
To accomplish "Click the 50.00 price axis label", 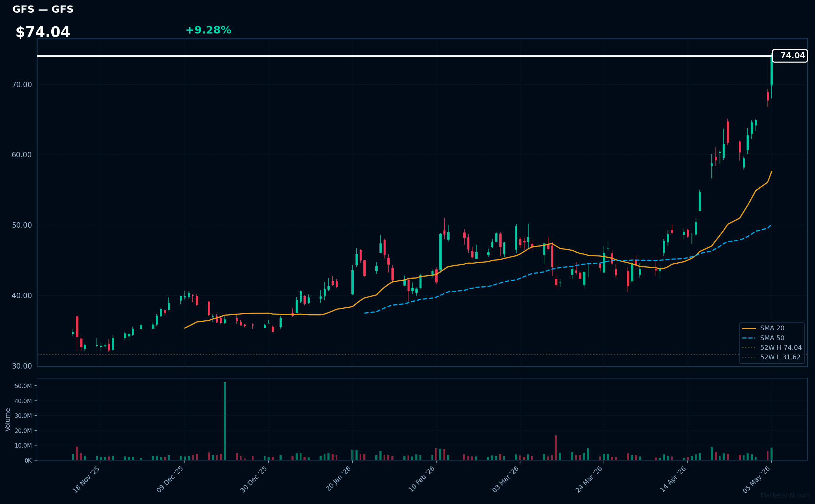I will coord(22,225).
